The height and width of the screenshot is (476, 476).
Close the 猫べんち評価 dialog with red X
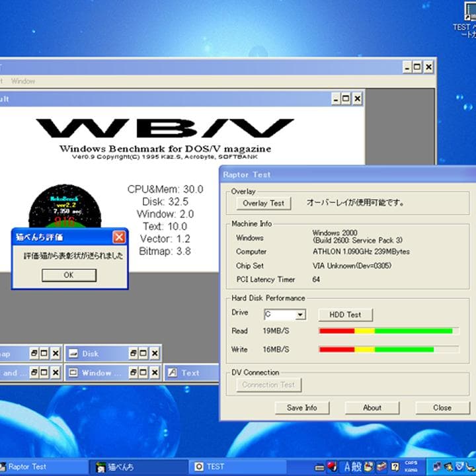click(x=119, y=237)
